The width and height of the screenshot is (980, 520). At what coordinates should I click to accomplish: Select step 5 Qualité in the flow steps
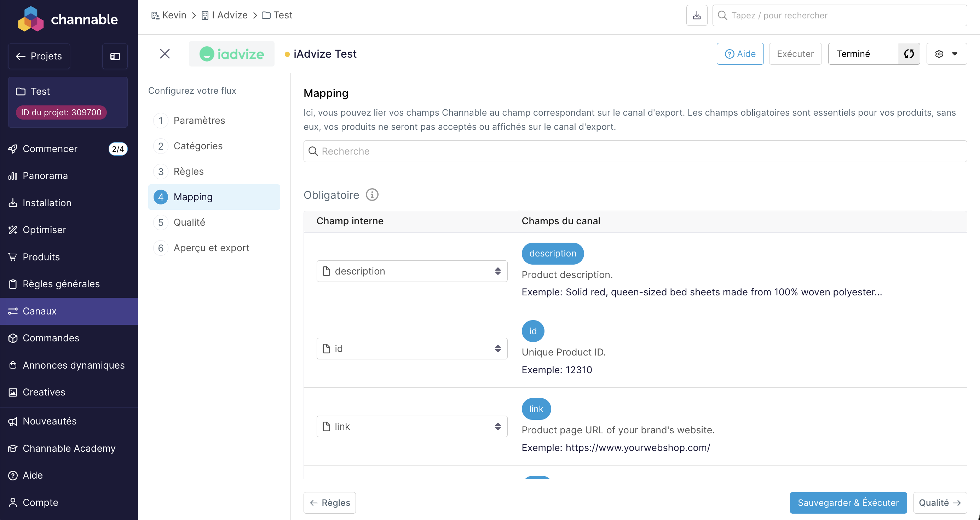(x=189, y=222)
